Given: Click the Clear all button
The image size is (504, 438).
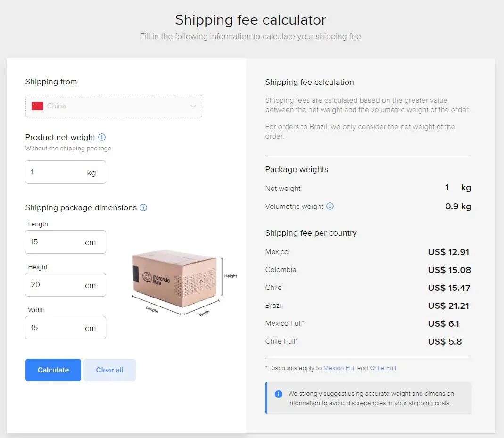Looking at the screenshot, I should point(109,370).
